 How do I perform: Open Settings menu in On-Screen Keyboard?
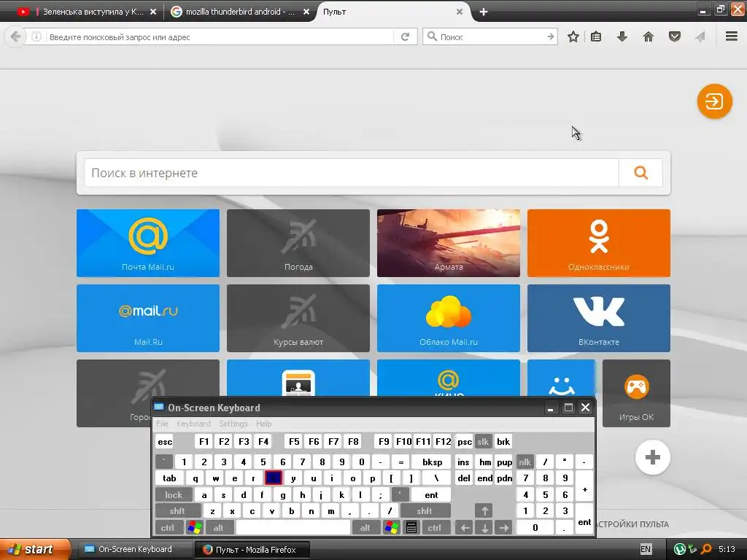click(233, 424)
